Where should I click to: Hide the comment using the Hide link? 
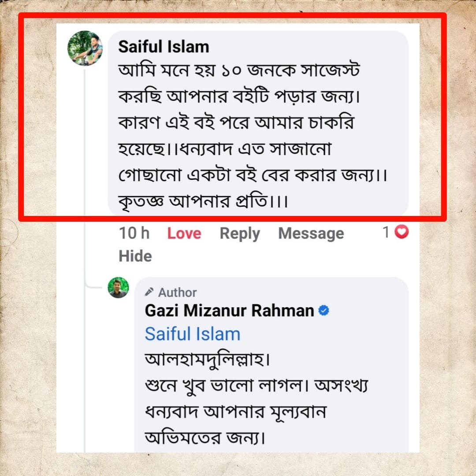135,256
